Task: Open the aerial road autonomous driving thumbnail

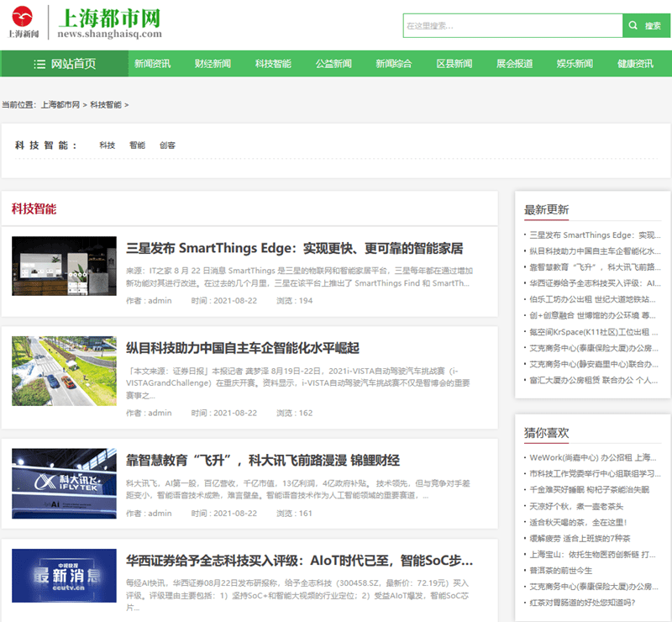Action: coord(64,371)
